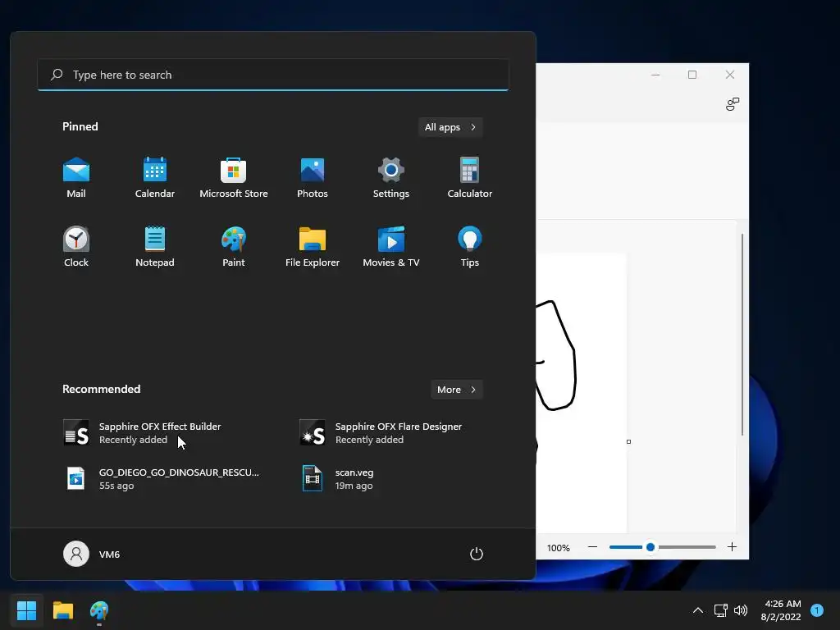Viewport: 840px width, 630px height.
Task: Open the VM6 user account menu
Action: pyautogui.click(x=92, y=554)
